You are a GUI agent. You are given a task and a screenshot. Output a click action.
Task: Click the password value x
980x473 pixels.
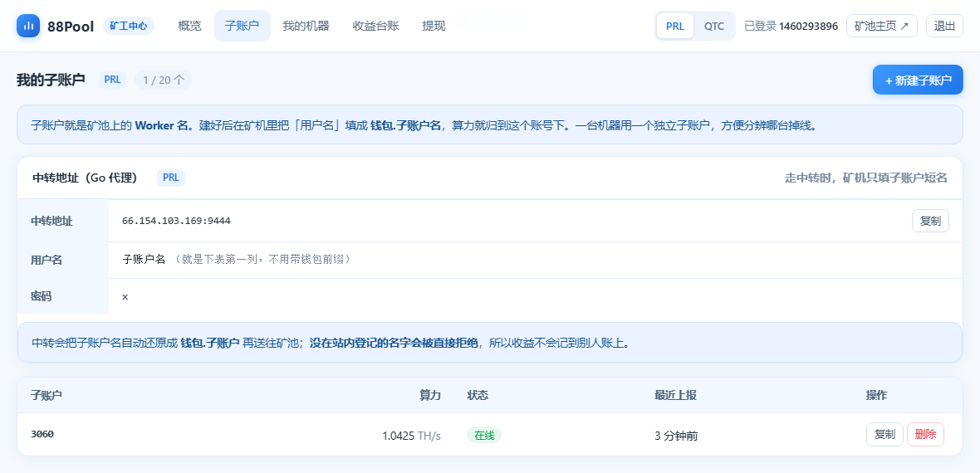pos(125,296)
